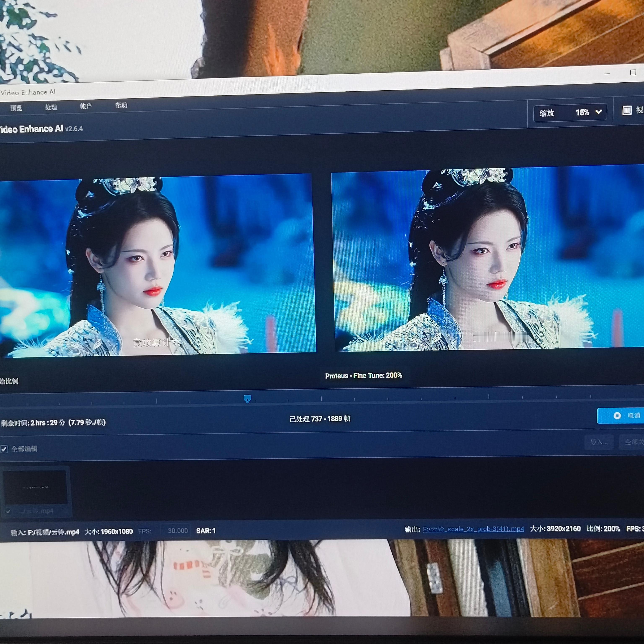
Task: Click the blue playhead marker on the timeline
Action: [247, 399]
